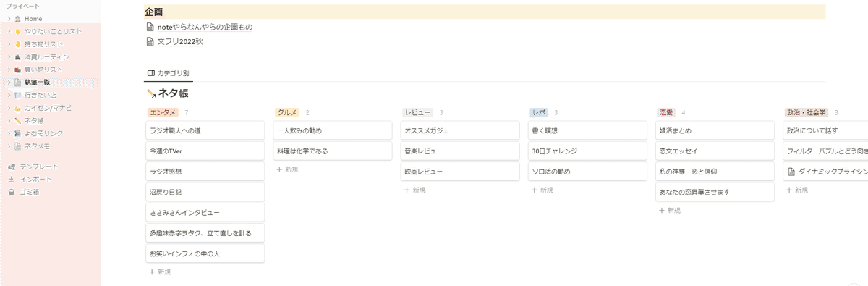Add new card under レポ column
The image size is (868, 286).
(542, 190)
